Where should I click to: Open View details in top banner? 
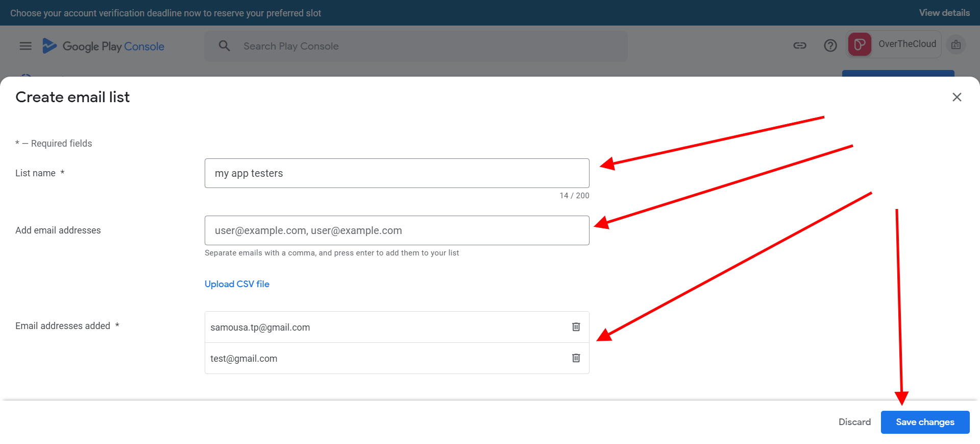tap(944, 13)
